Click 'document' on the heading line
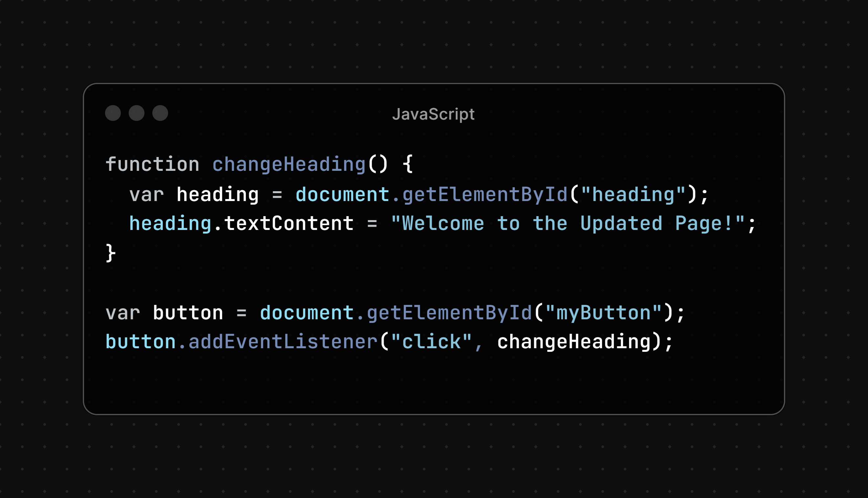This screenshot has height=498, width=868. coord(342,195)
